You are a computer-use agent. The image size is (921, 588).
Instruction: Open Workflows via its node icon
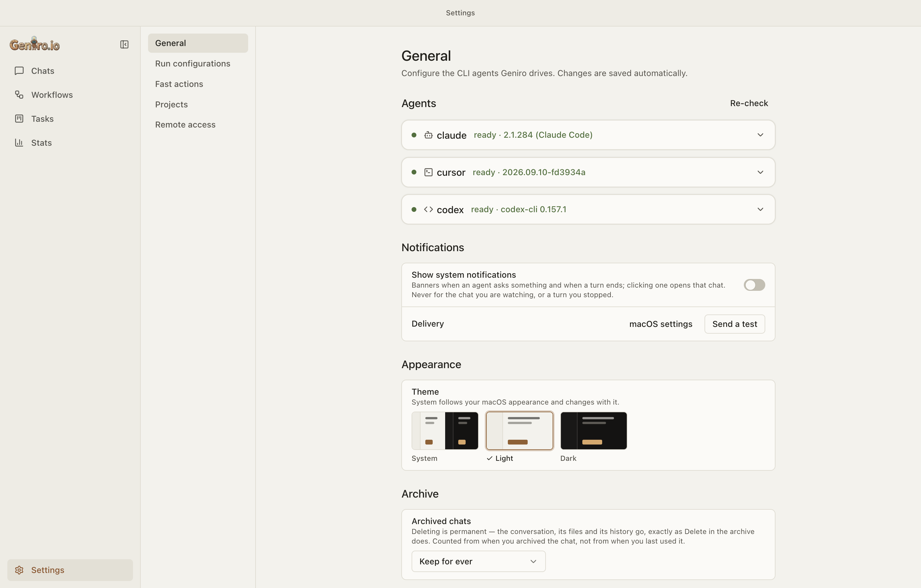tap(19, 95)
